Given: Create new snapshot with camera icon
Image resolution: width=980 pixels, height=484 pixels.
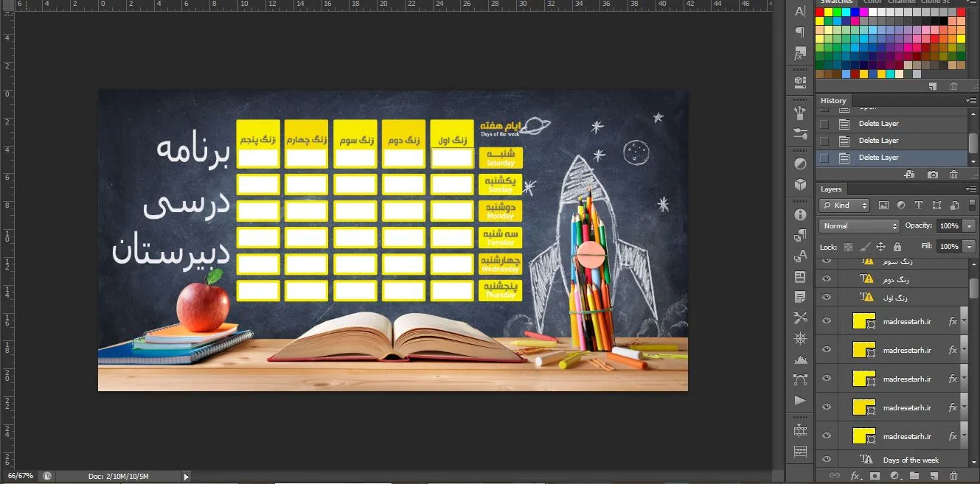Looking at the screenshot, I should [x=933, y=175].
